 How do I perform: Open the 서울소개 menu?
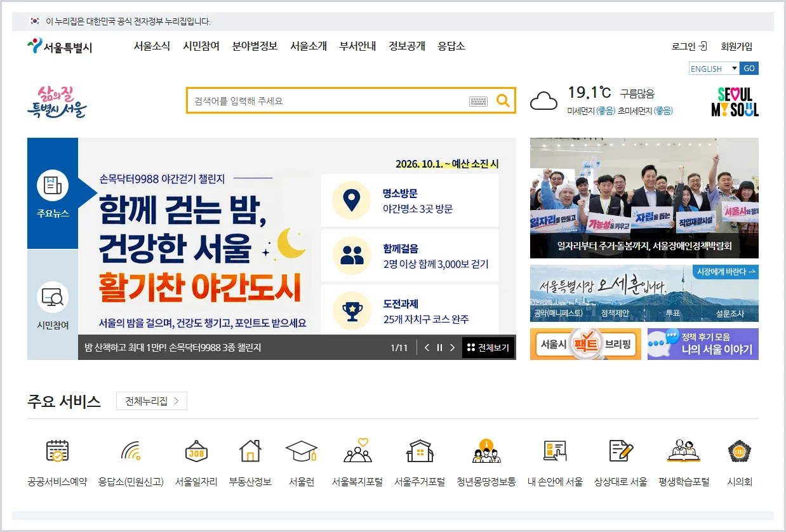[x=309, y=46]
